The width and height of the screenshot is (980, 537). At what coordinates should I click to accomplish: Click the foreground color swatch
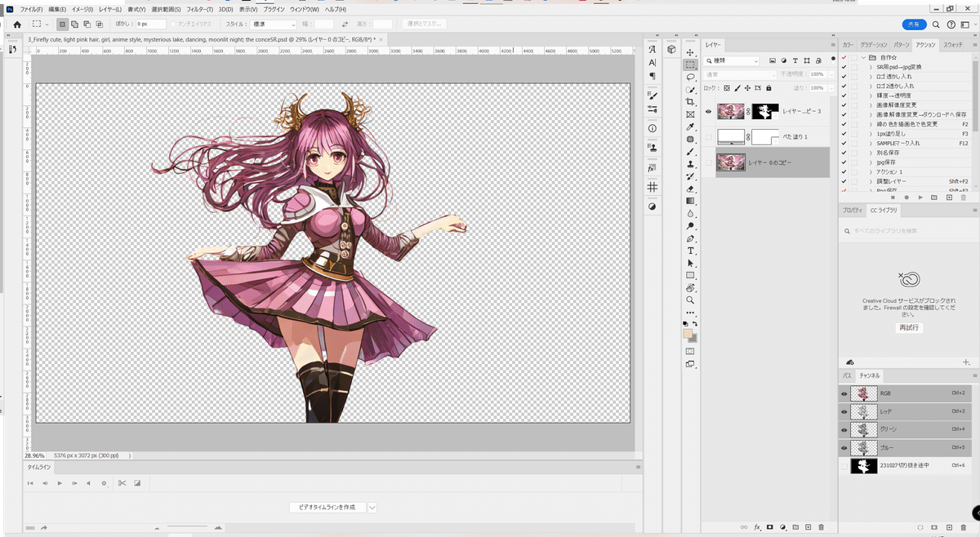pos(688,334)
